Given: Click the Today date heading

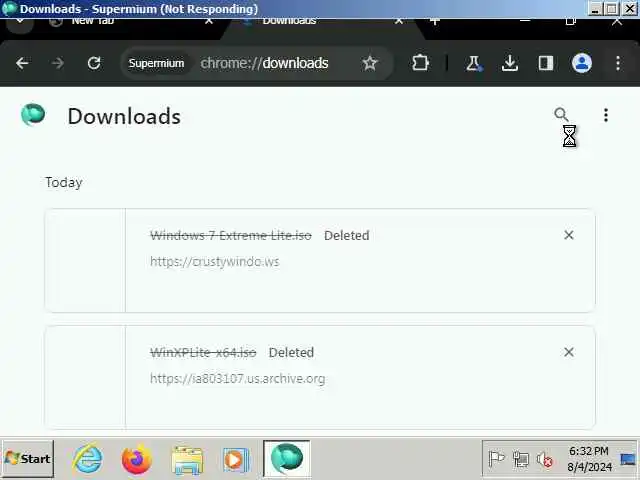Looking at the screenshot, I should (64, 182).
